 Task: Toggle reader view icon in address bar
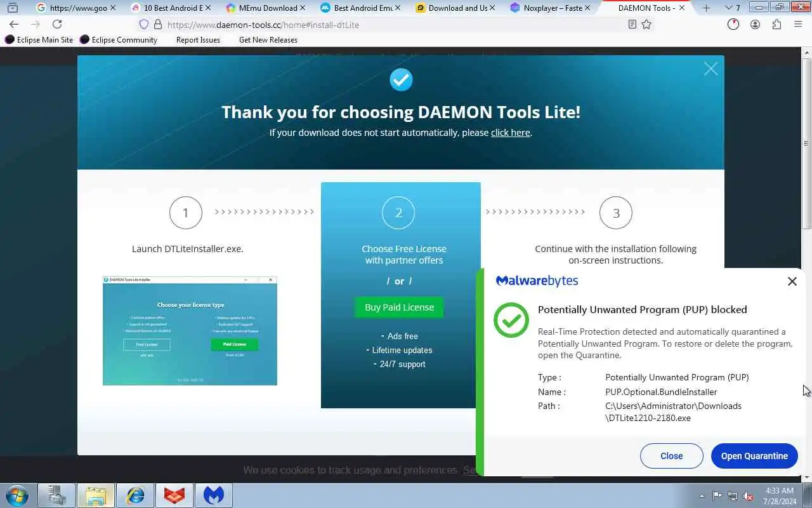[x=632, y=24]
